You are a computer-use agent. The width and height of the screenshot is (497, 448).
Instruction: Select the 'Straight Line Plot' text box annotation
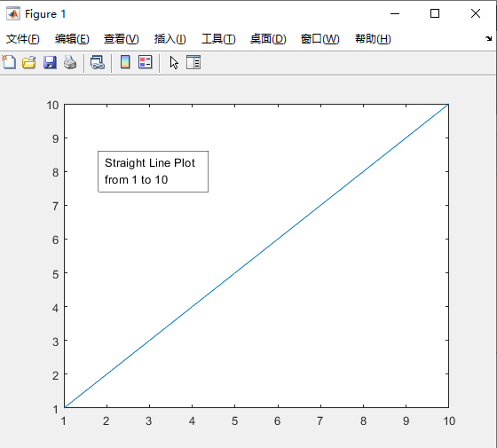point(153,171)
